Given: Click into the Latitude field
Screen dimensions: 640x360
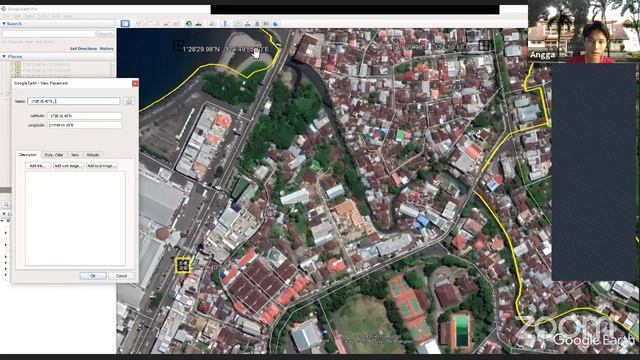Looking at the screenshot, I should tap(84, 116).
